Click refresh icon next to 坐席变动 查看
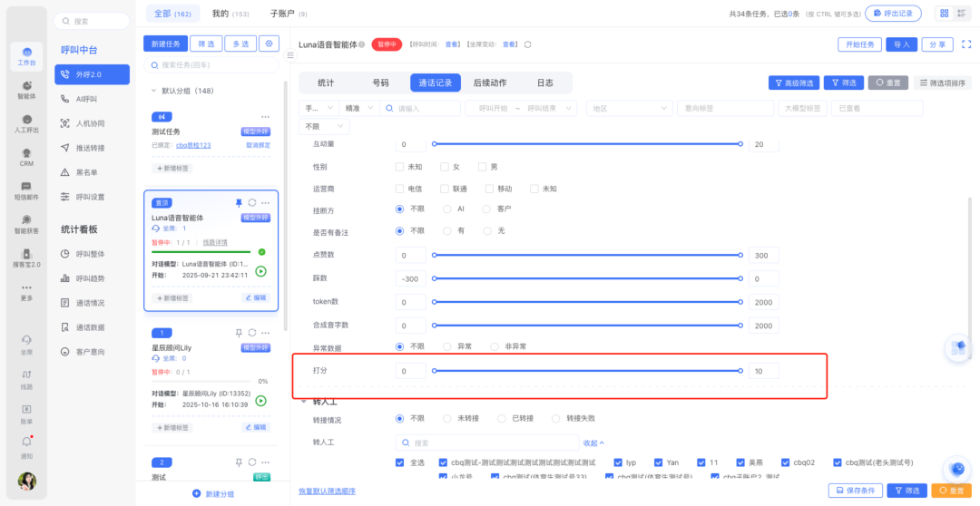 (528, 44)
